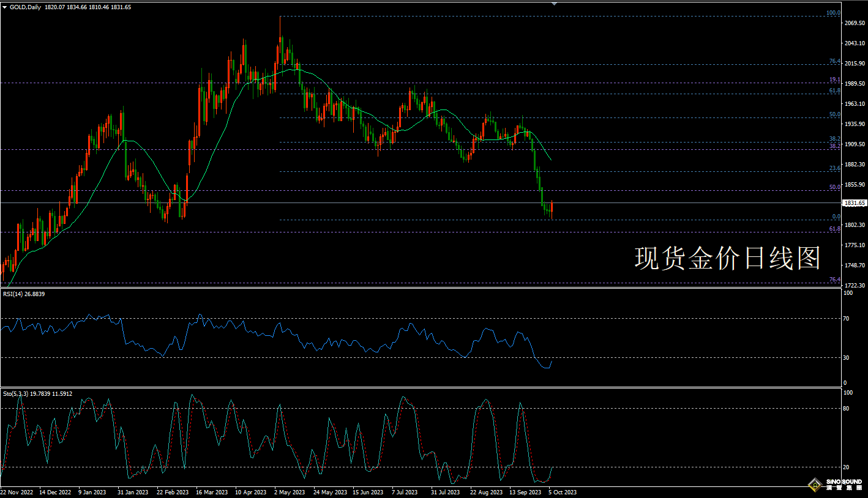Viewport: 868px width, 498px height.
Task: Click the RSI scale level 70 label
Action: click(847, 319)
